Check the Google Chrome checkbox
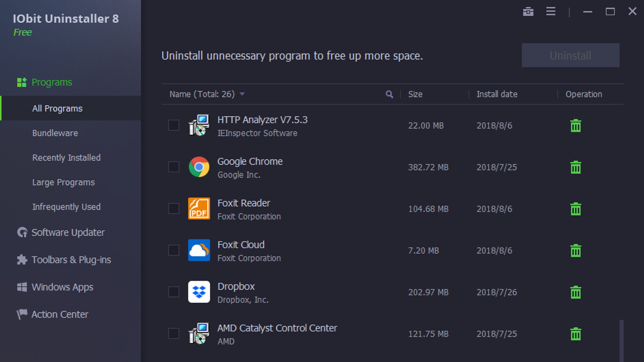 174,167
